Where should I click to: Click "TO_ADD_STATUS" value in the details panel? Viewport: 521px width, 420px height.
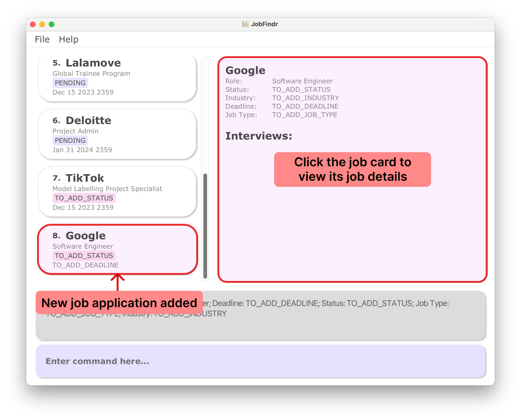coord(301,89)
